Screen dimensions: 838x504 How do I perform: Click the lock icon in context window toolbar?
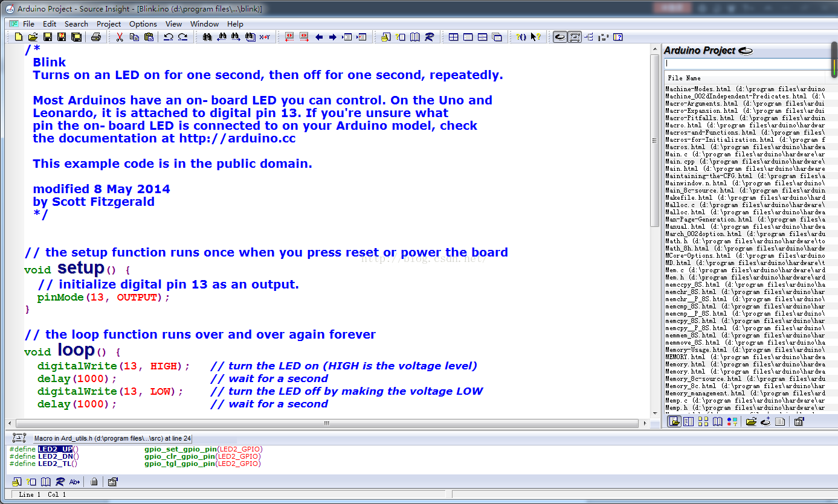click(x=94, y=482)
